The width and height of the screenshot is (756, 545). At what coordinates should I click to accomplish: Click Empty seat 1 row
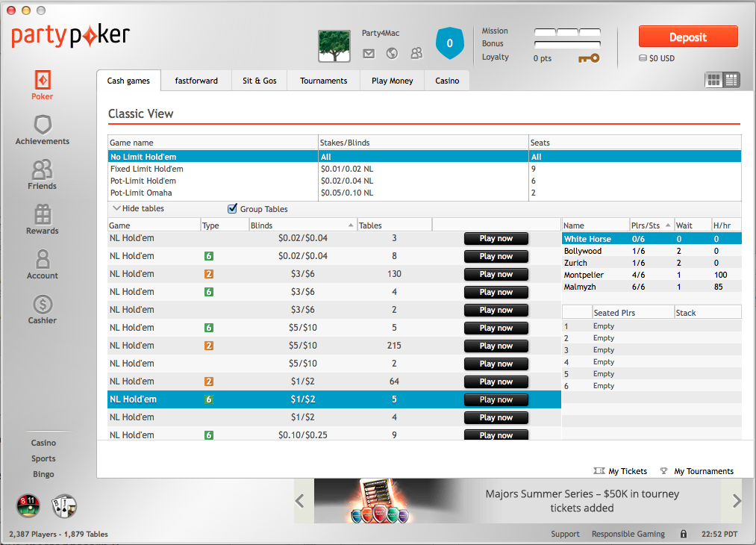pos(652,326)
